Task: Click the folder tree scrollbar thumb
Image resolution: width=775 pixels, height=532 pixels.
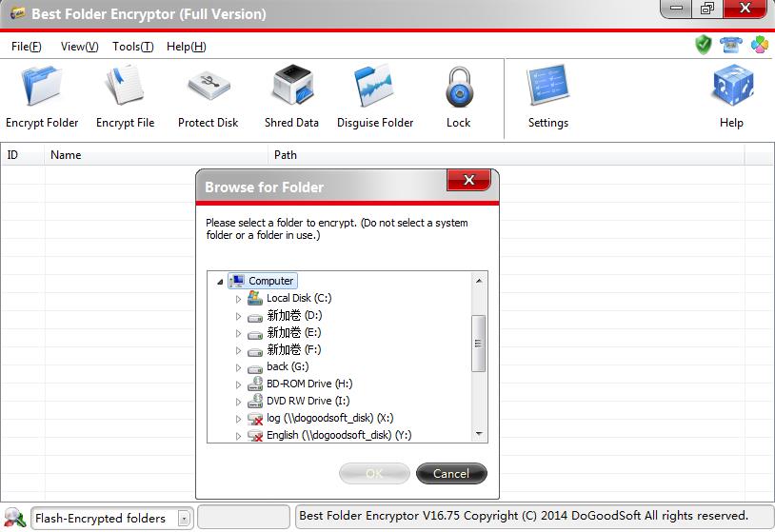Action: [479, 344]
